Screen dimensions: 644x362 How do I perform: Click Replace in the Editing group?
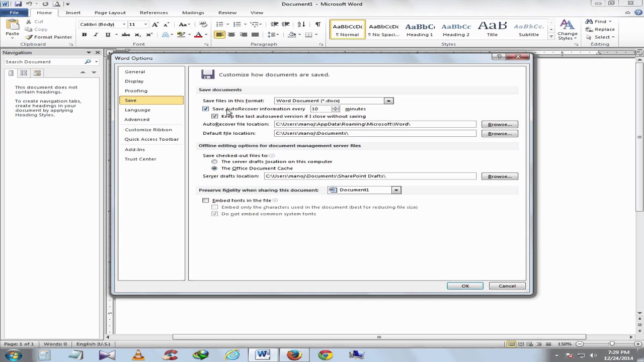(600, 29)
